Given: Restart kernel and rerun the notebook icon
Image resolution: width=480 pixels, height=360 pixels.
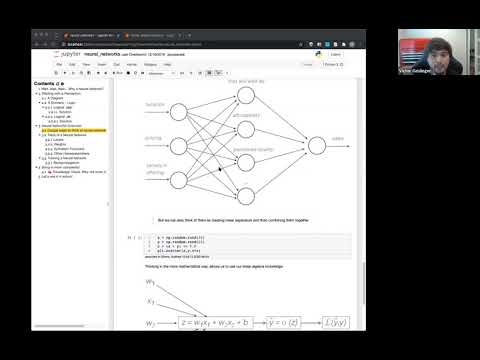Looking at the screenshot, I should coord(143,73).
